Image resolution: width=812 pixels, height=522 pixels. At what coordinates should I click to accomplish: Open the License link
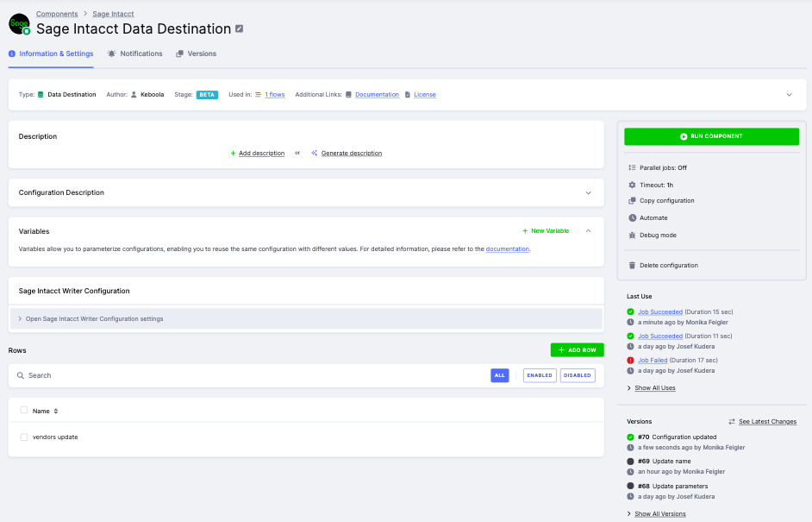pos(425,95)
